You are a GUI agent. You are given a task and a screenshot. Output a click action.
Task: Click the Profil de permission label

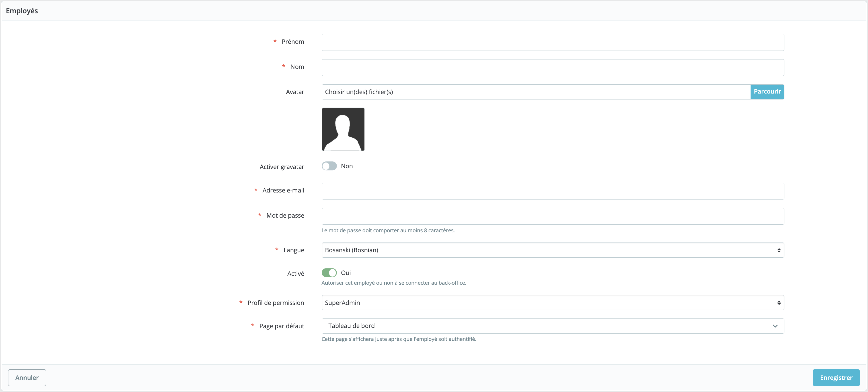pyautogui.click(x=276, y=303)
